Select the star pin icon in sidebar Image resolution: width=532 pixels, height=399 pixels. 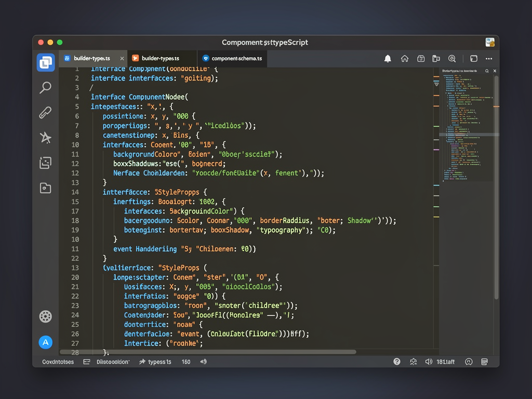point(46,137)
